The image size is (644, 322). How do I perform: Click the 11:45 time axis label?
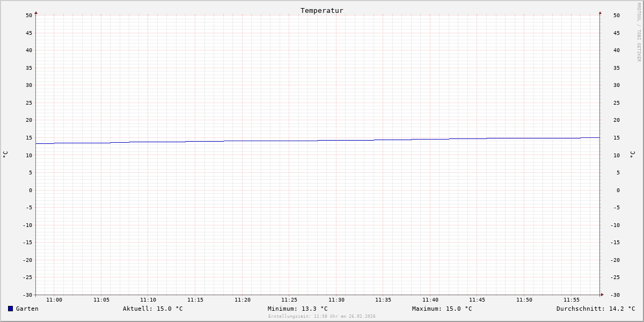click(x=477, y=299)
